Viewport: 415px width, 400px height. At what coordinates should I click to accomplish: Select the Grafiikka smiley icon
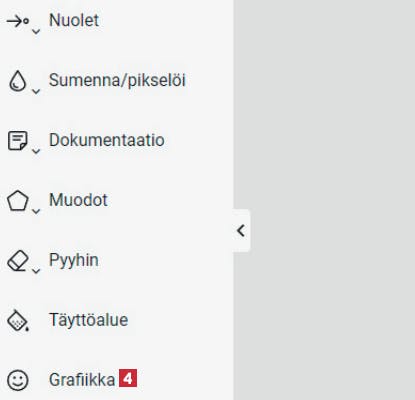[x=18, y=380]
